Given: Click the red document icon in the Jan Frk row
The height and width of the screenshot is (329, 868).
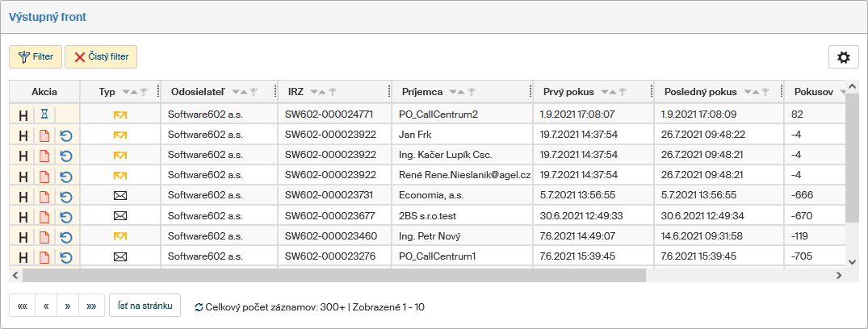Looking at the screenshot, I should tap(44, 135).
